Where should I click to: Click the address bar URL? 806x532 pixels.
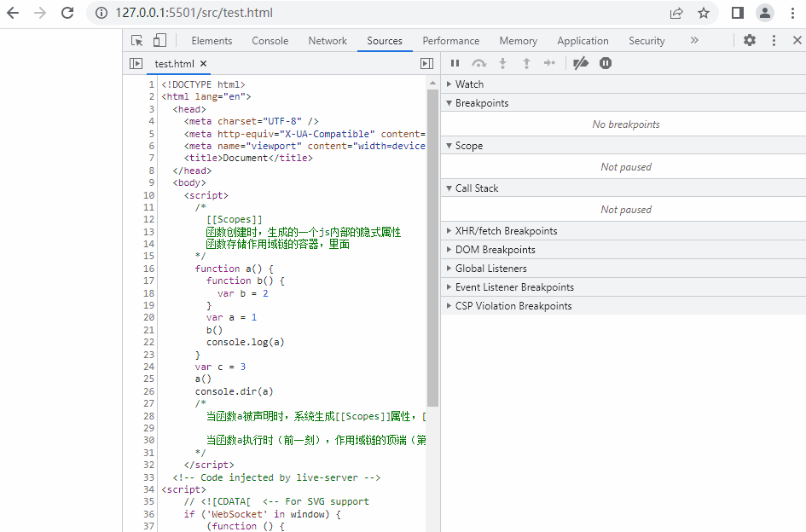[x=194, y=13]
